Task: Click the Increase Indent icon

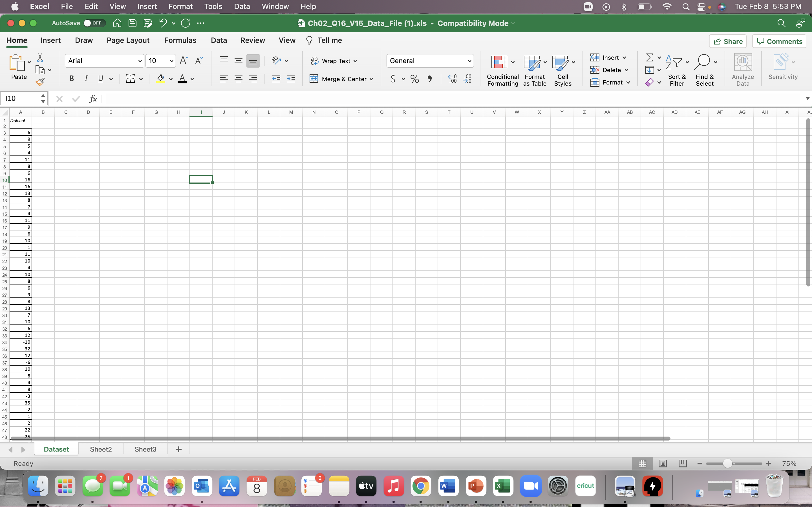Action: 291,79
